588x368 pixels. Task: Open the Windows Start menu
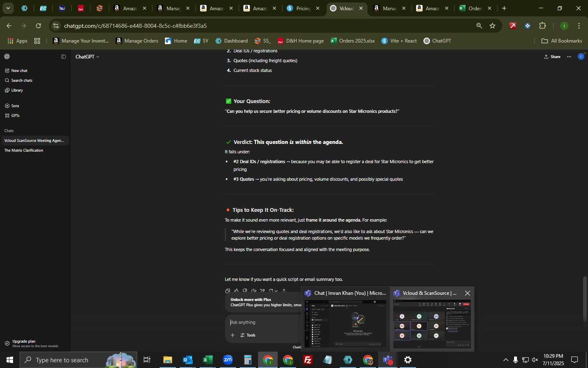tap(10, 360)
